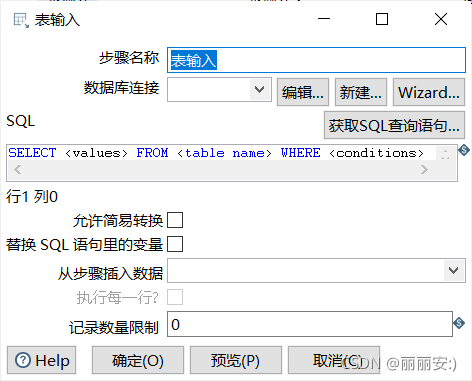Click the 行1 列0 position text
Viewport: 472px width, 381px height.
(x=32, y=197)
